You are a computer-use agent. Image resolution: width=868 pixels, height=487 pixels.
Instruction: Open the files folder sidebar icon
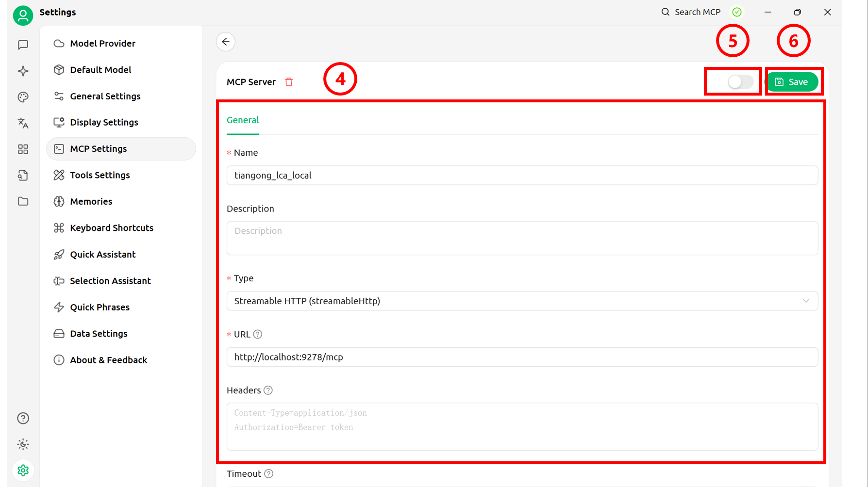tap(23, 201)
